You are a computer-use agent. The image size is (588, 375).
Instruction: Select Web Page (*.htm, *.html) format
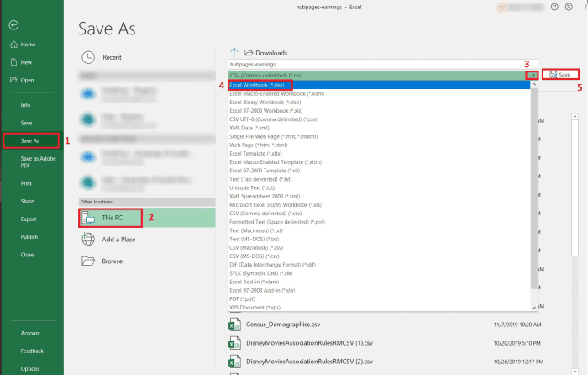pyautogui.click(x=379, y=145)
